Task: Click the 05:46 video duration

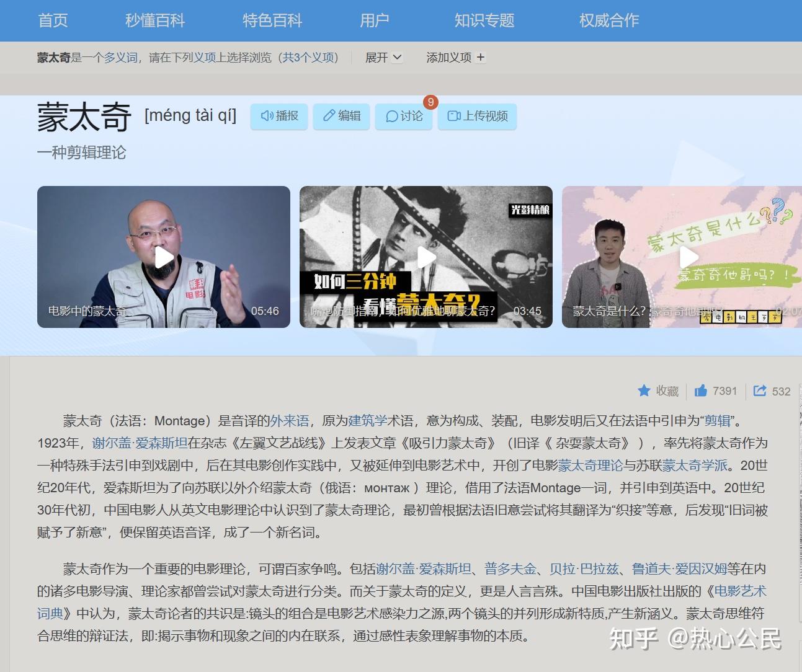Action: tap(265, 311)
